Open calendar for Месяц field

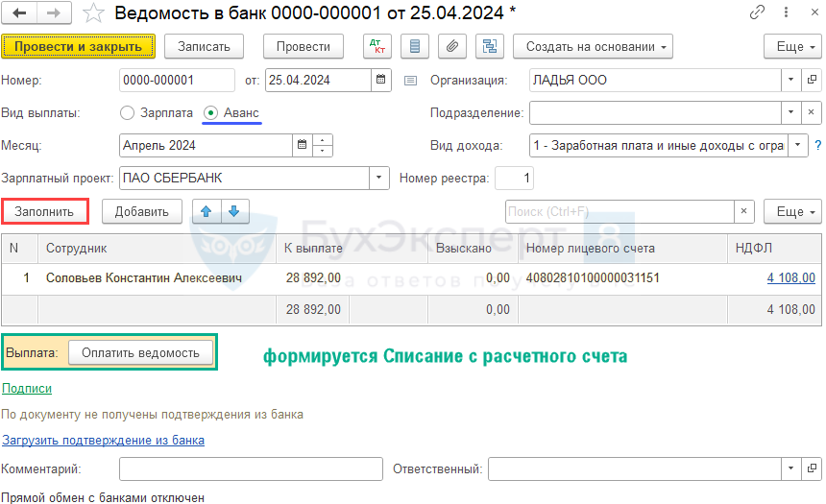[x=302, y=145]
